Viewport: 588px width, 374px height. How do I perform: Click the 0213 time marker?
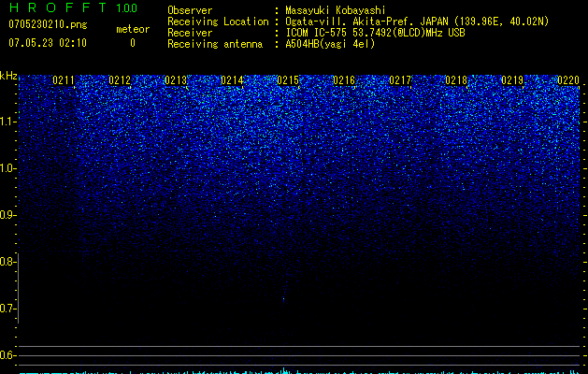coord(176,80)
